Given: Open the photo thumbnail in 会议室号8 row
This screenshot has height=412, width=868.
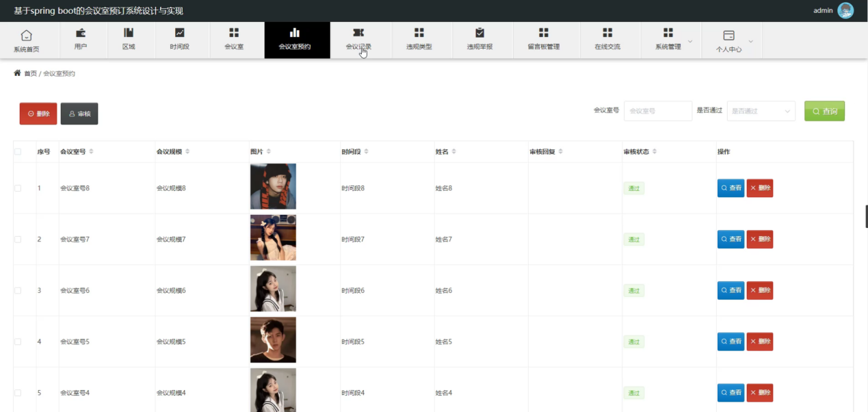Looking at the screenshot, I should [273, 186].
